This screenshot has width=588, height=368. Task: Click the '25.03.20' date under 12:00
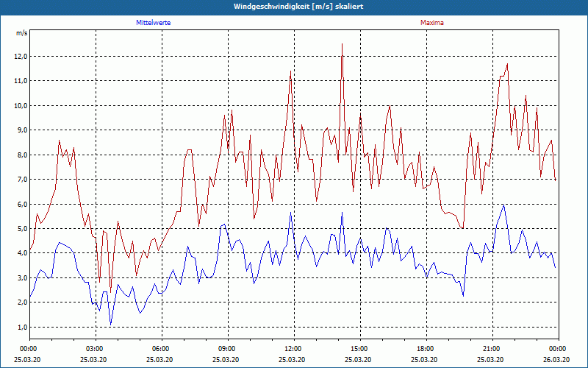click(292, 359)
